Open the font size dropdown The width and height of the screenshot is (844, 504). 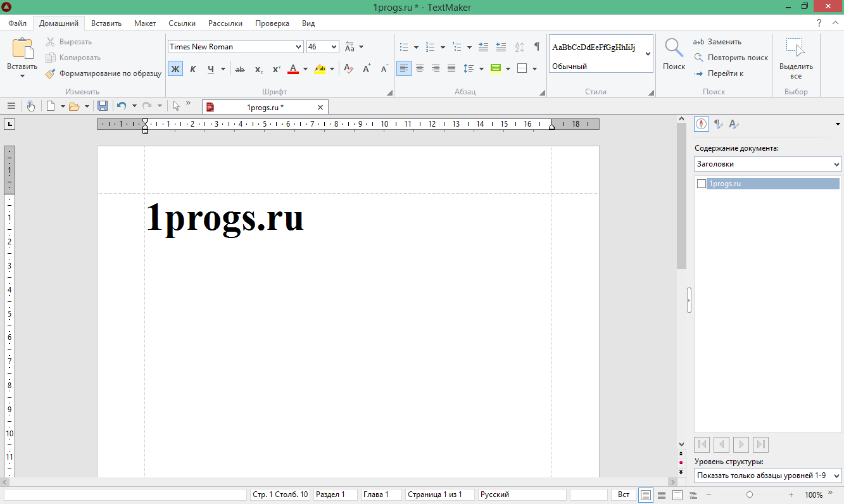point(334,47)
